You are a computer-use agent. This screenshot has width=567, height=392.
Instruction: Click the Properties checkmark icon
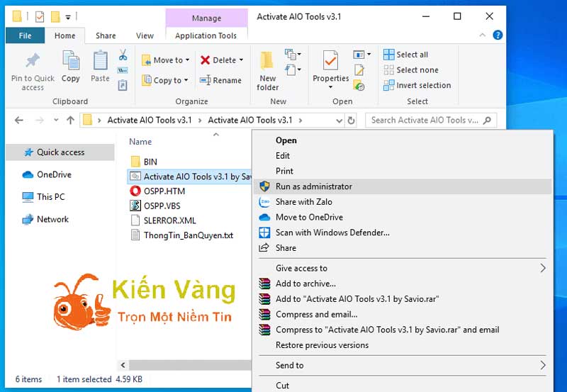point(330,60)
